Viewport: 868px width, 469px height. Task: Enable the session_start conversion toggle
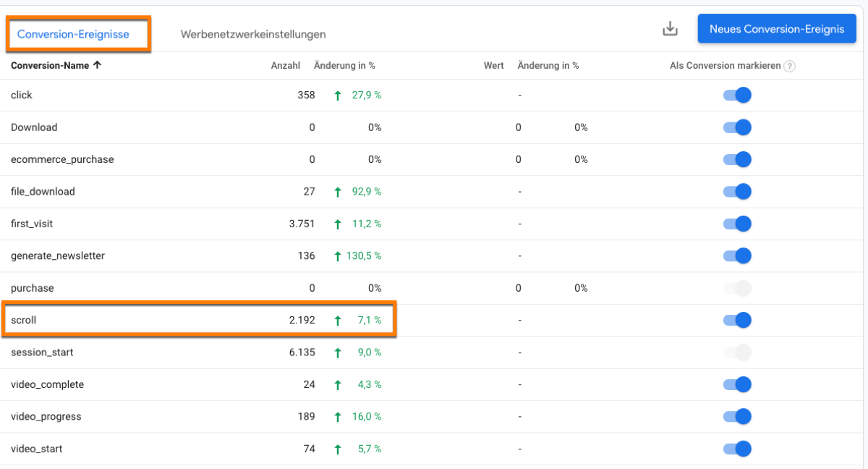point(736,352)
